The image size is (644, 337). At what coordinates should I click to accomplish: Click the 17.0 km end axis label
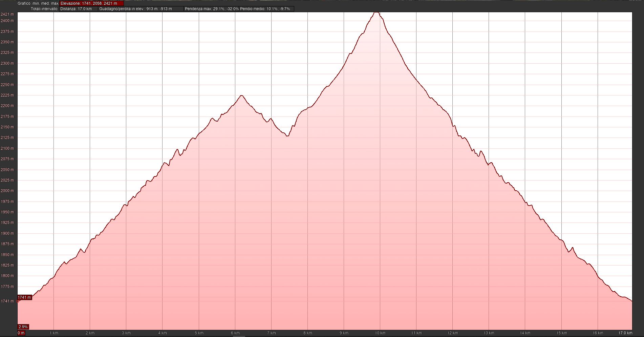pos(625,333)
